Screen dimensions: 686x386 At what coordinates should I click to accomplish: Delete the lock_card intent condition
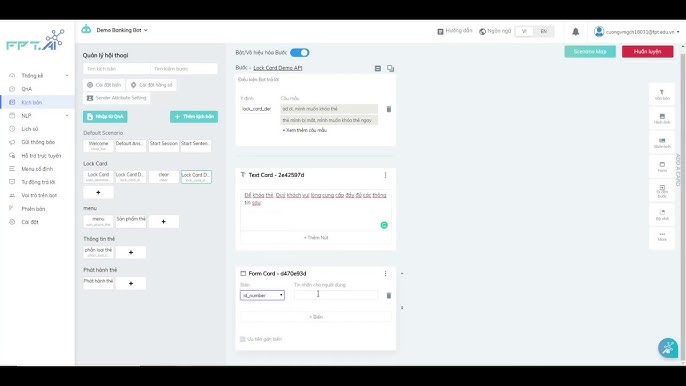click(x=388, y=109)
